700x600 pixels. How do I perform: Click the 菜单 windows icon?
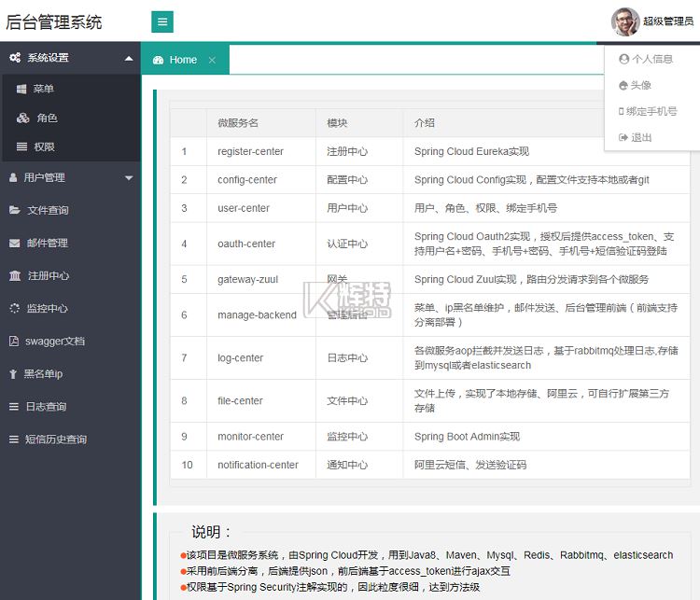(x=21, y=89)
